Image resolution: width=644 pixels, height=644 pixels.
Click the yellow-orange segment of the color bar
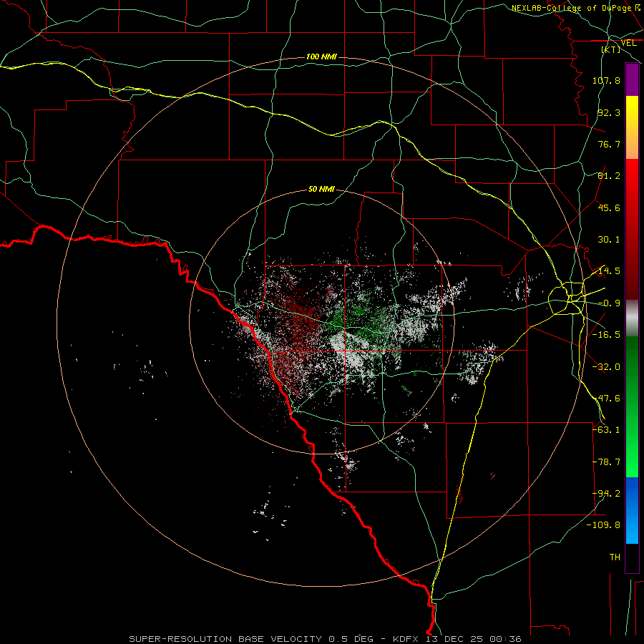(x=632, y=127)
